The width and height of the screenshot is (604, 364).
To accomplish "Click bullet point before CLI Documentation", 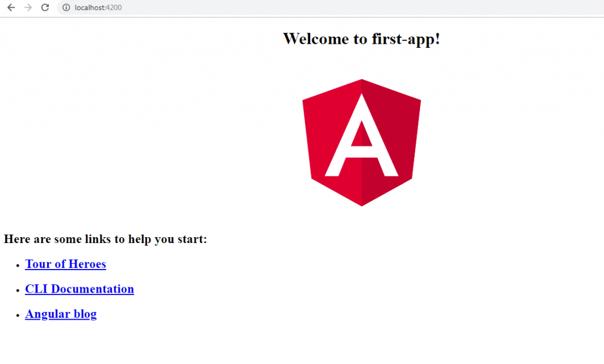I will pos(19,290).
